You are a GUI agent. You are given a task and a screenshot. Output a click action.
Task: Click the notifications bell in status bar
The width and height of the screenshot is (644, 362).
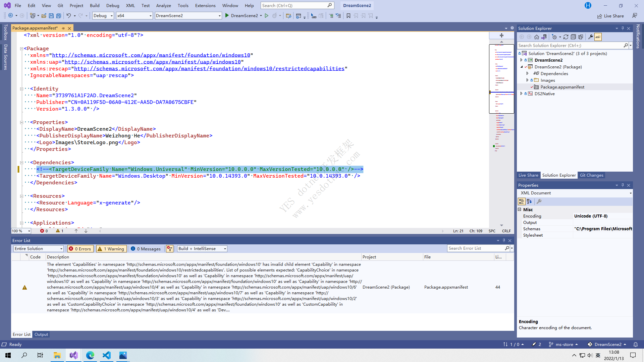pyautogui.click(x=636, y=345)
